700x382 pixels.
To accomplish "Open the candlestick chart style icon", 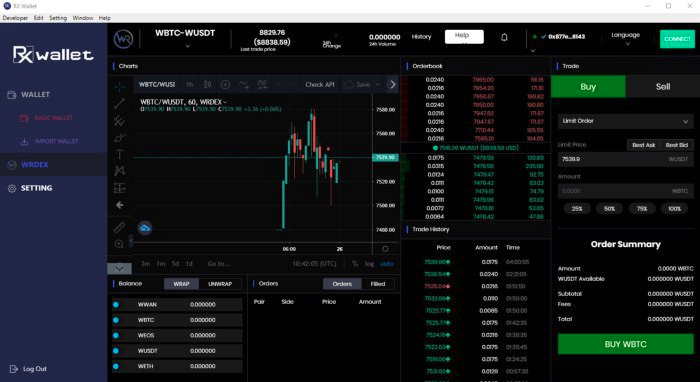I will pyautogui.click(x=207, y=84).
